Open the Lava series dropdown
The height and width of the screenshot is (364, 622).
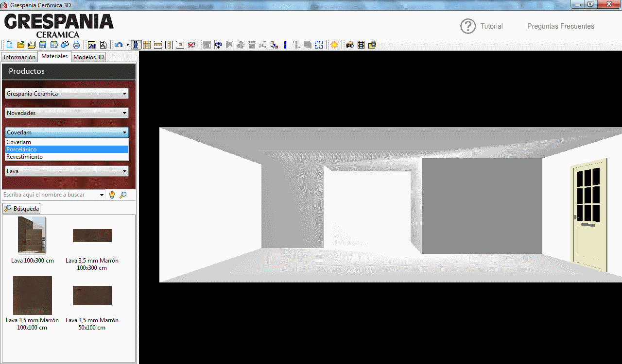(x=67, y=171)
